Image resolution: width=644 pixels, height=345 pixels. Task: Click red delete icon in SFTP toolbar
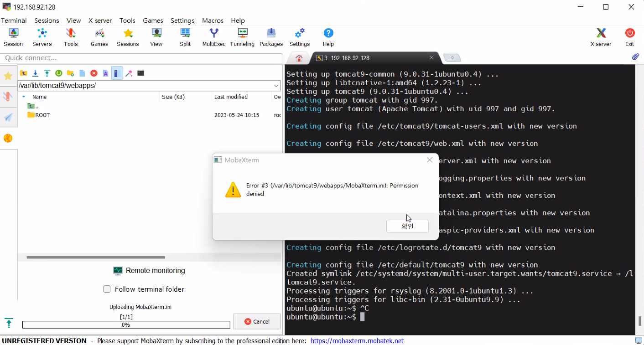[x=94, y=73]
